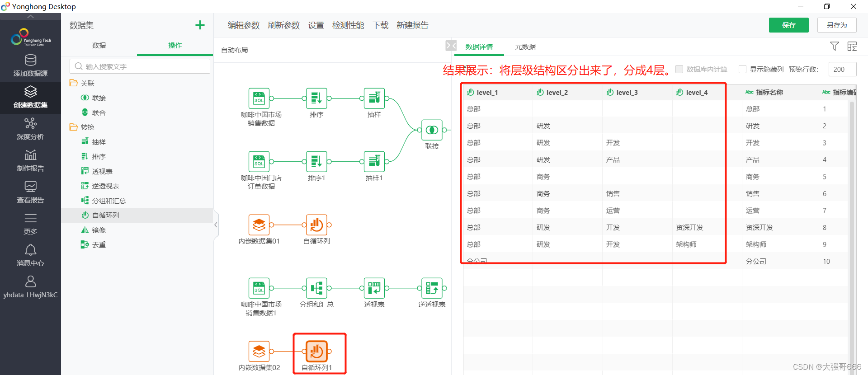Switch to the 数据详情 tab
Image resolution: width=868 pixels, height=375 pixels.
click(x=479, y=47)
